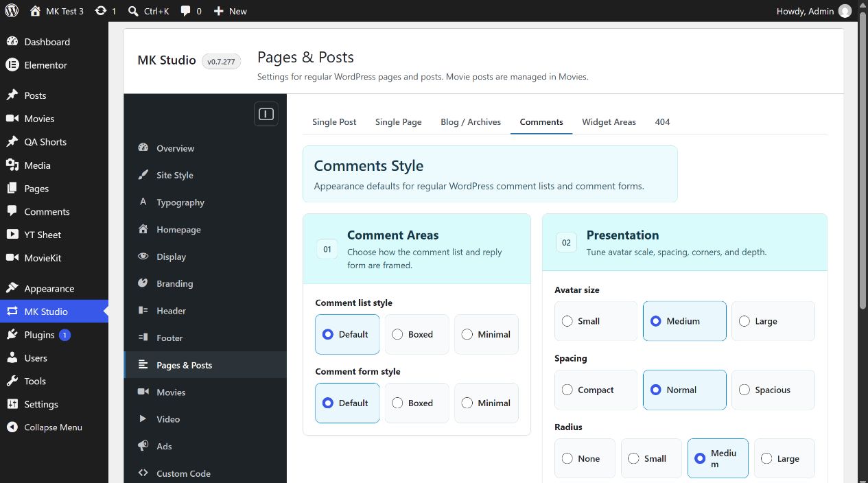Set radius to None
Screen dimensions: 868x483
click(585, 458)
